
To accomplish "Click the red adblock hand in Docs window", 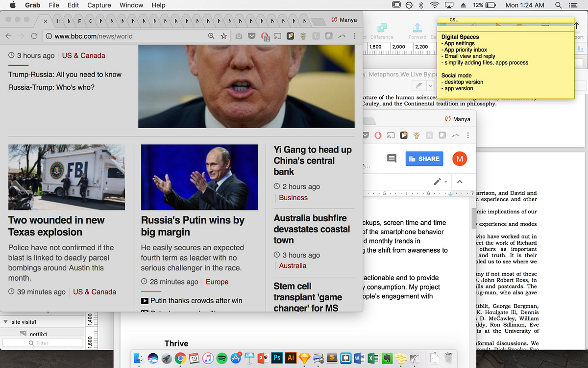I will pos(378,135).
